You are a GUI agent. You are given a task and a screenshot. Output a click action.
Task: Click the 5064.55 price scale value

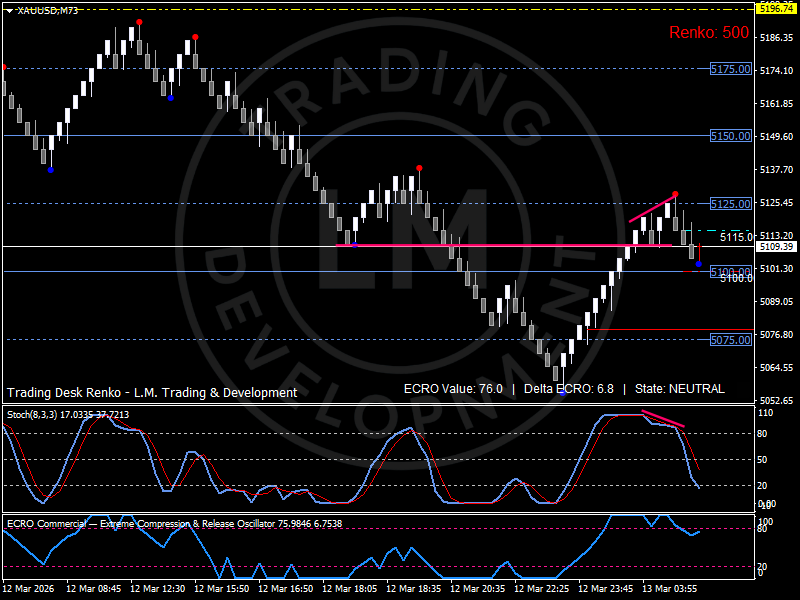click(777, 367)
